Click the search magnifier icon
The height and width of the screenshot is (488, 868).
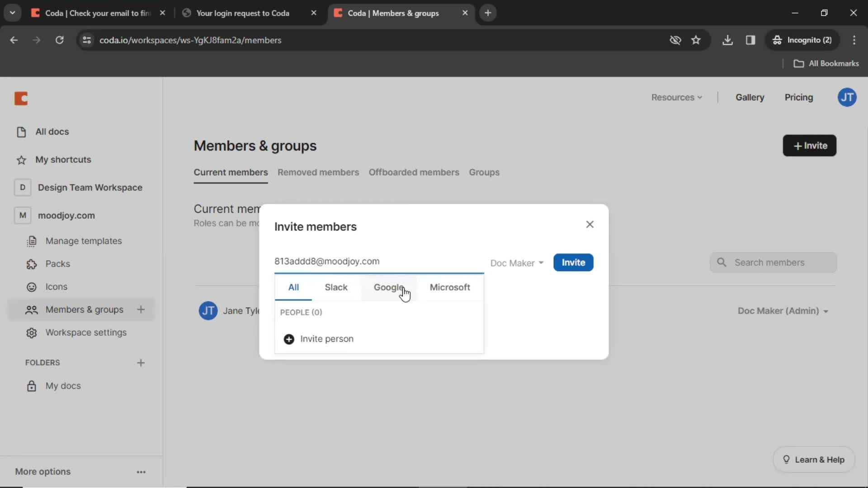[722, 263]
